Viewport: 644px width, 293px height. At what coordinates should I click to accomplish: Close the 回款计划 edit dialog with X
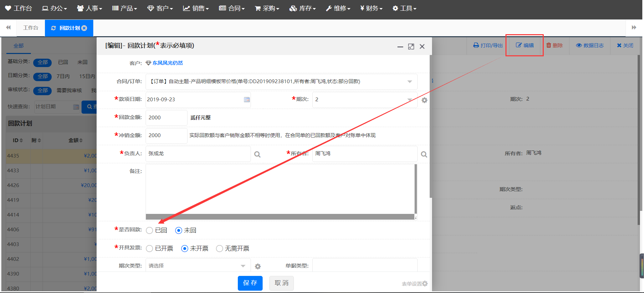422,47
